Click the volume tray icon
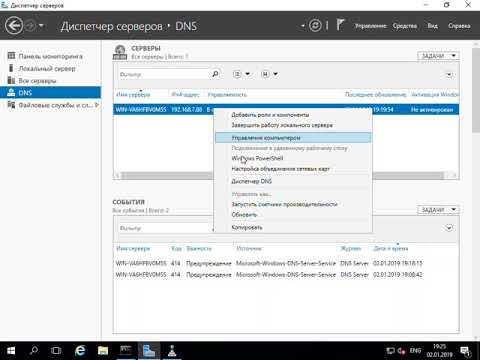The width and height of the screenshot is (480, 360). click(401, 351)
